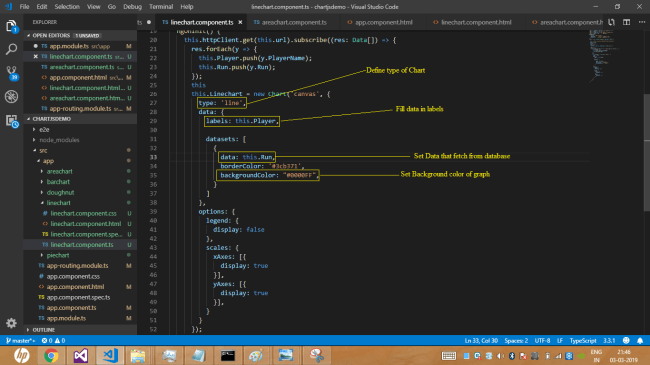Change the UTF-8 encoding
The image size is (650, 365).
click(542, 341)
